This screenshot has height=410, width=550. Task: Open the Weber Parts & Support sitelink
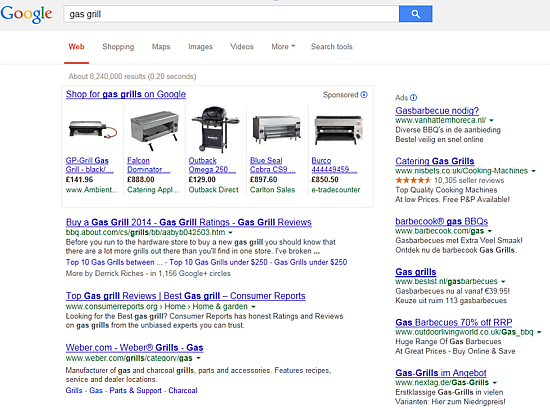pos(135,390)
